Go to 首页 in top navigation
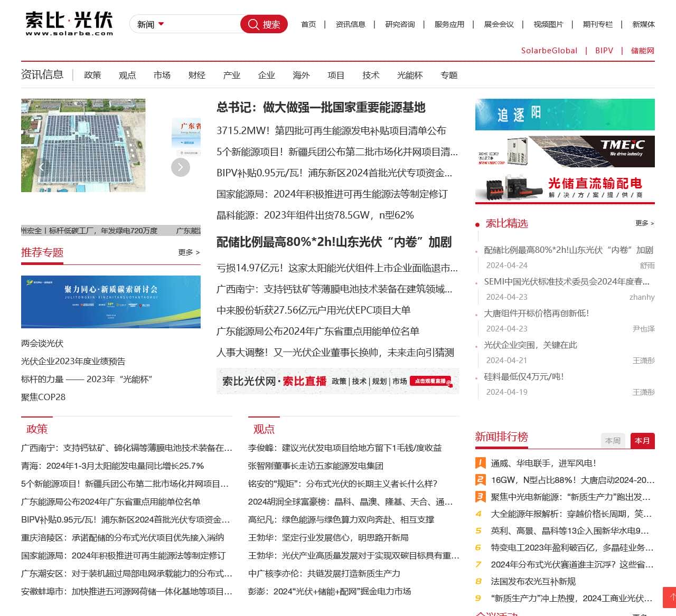This screenshot has width=676, height=616. (x=308, y=24)
